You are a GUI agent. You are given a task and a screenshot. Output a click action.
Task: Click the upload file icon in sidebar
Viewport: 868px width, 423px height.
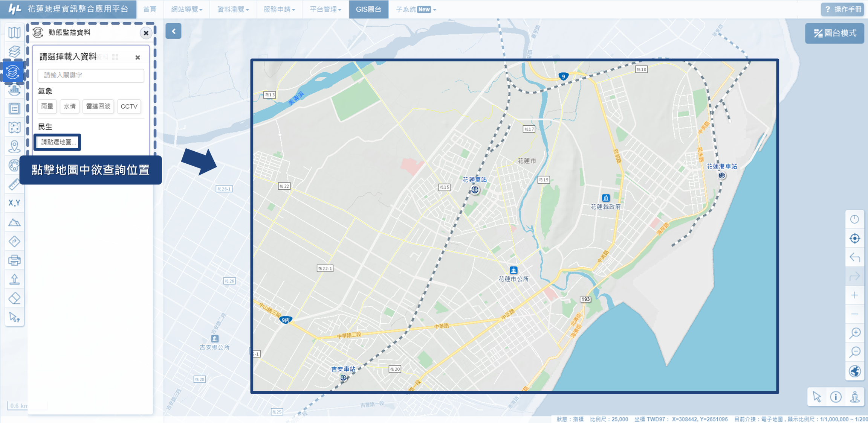[14, 279]
